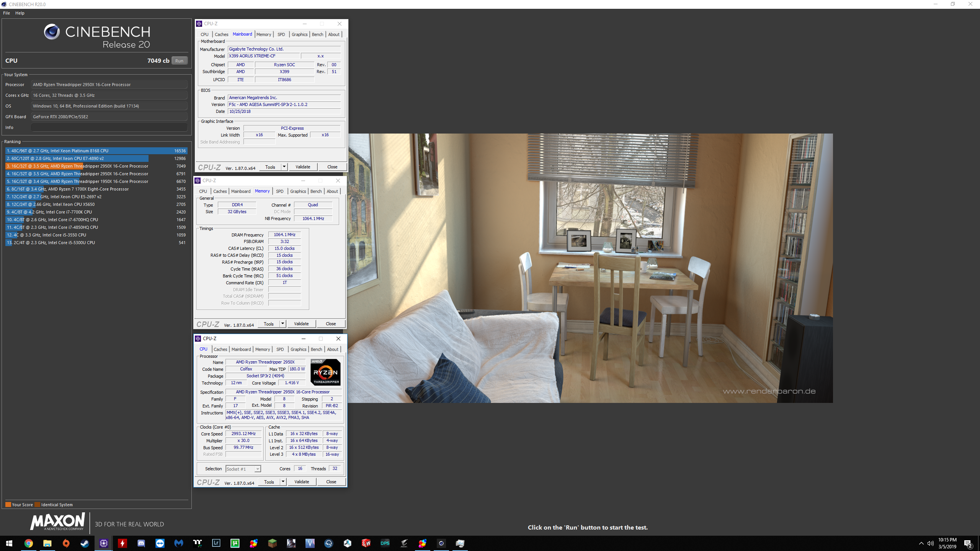Open uTorrent from the taskbar
Image resolution: width=980 pixels, height=551 pixels.
point(235,543)
